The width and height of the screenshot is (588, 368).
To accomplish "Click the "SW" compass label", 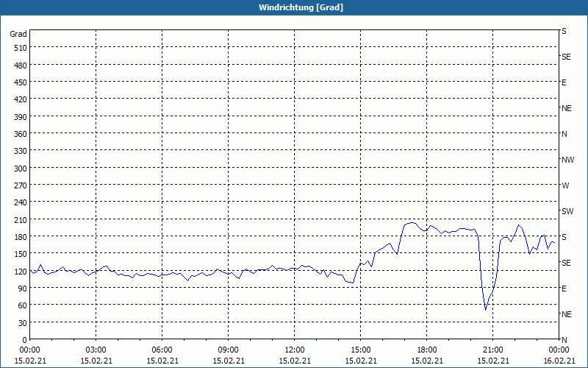I will tap(567, 211).
